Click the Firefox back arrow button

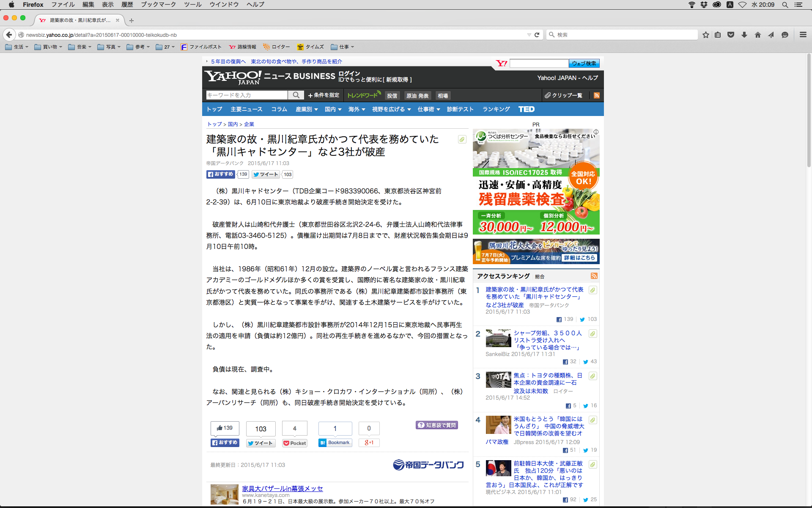(9, 35)
